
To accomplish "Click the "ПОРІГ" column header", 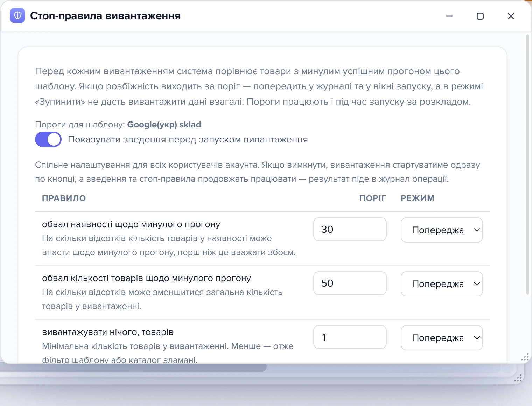I will 373,198.
